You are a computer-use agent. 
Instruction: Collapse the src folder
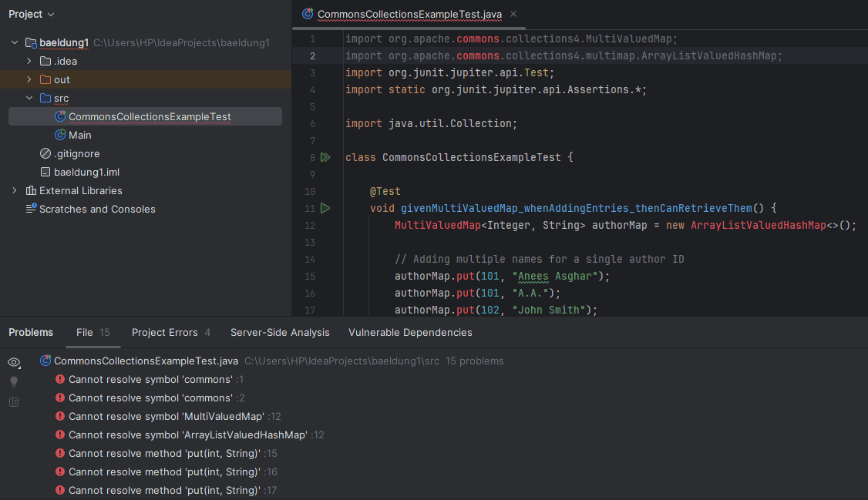[x=29, y=98]
